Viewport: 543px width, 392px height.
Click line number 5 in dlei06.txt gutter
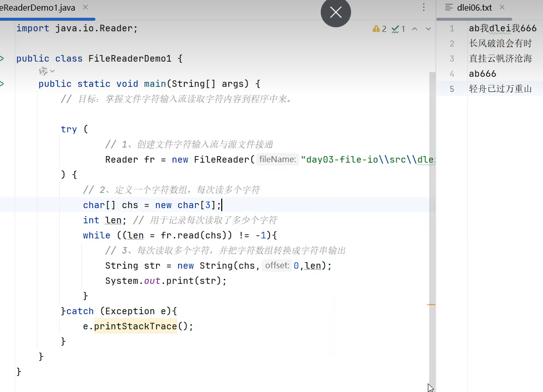[x=452, y=89]
